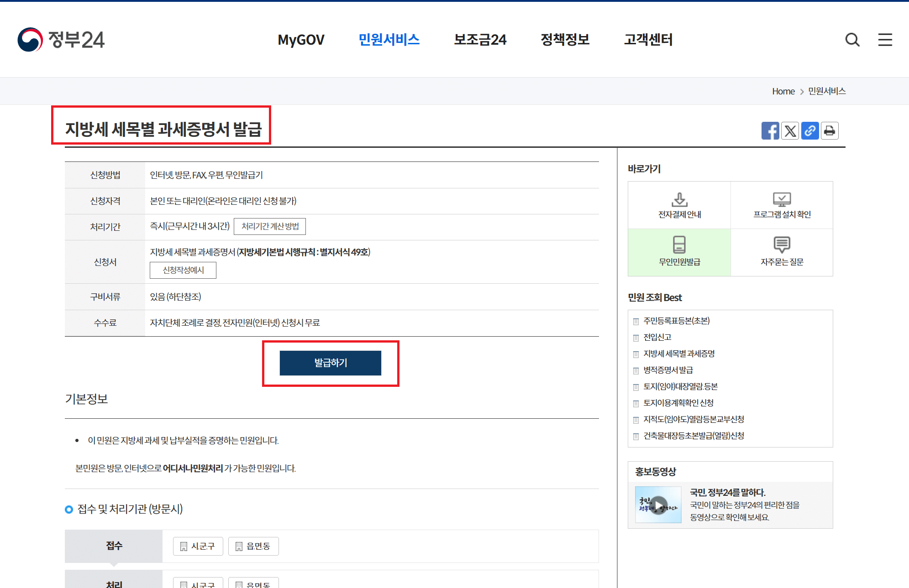The height and width of the screenshot is (588, 909).
Task: Click 처리기간 계산방법 button
Action: pyautogui.click(x=270, y=226)
